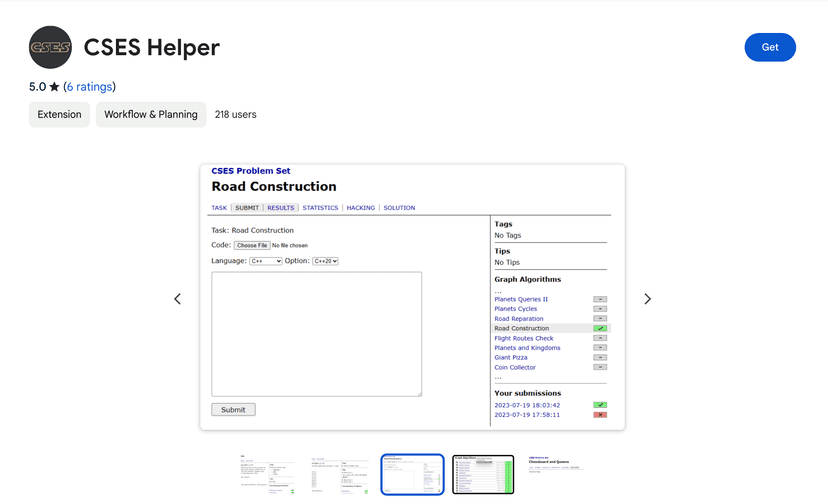
Task: Select the third highlighted screenshot thumbnail
Action: coord(412,474)
